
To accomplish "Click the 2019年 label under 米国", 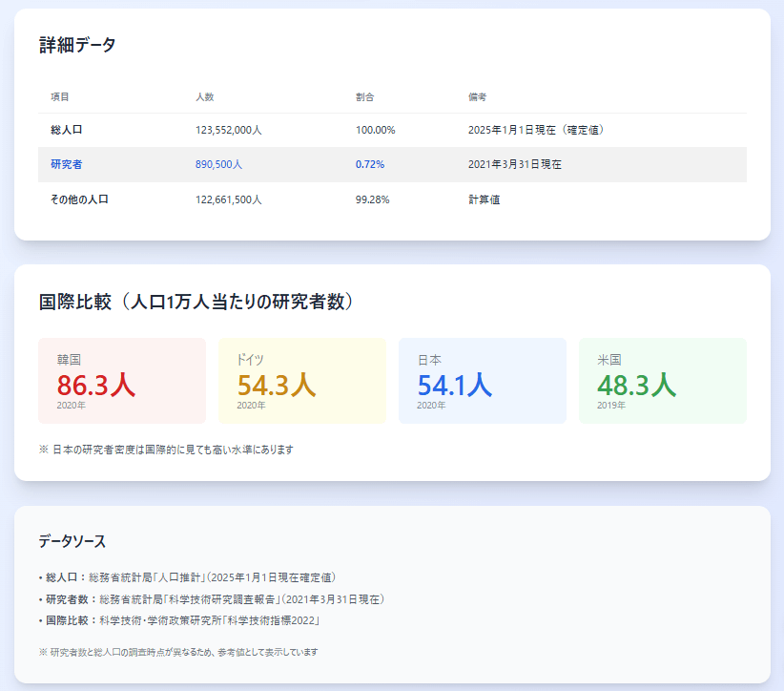I will pos(611,406).
